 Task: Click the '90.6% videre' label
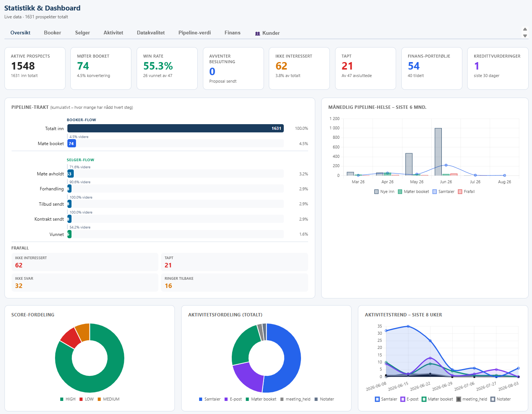coord(80,182)
